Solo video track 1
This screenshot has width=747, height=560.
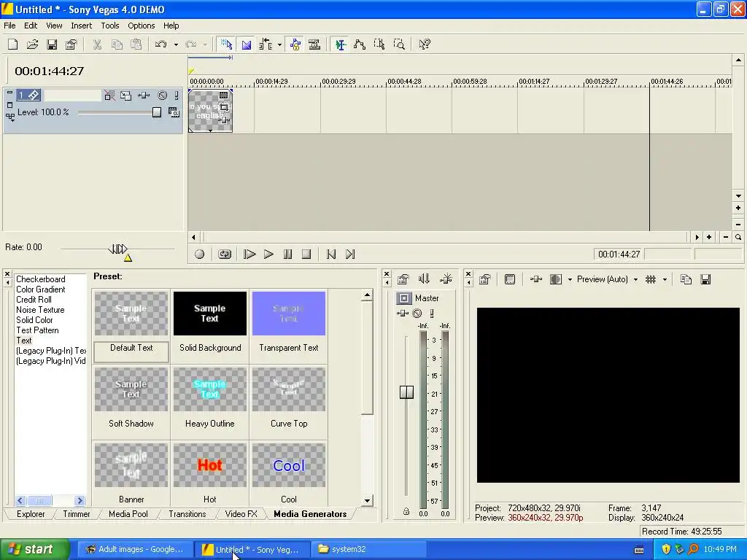coord(177,96)
